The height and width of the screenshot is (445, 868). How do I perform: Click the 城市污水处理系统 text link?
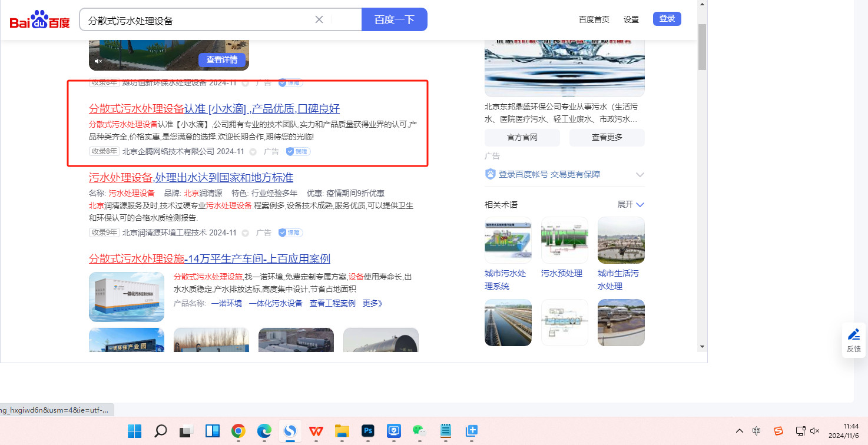[x=505, y=280]
